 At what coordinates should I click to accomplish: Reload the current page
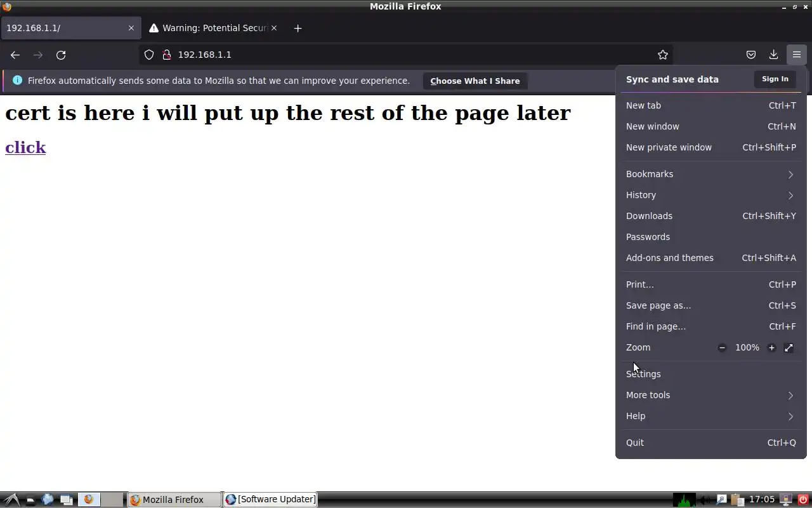pos(61,55)
